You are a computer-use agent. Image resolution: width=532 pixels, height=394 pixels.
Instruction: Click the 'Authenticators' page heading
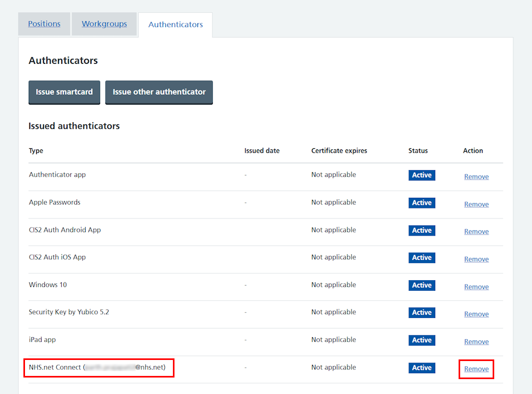(63, 61)
